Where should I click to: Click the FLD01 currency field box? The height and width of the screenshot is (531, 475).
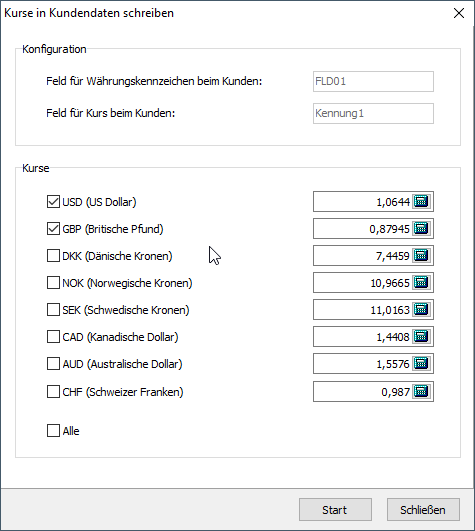pos(373,82)
